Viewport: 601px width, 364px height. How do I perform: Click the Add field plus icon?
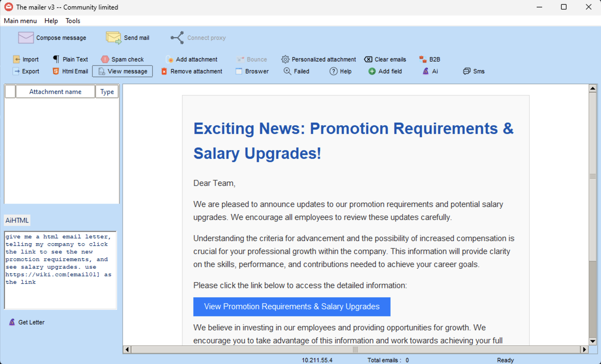[x=372, y=71]
